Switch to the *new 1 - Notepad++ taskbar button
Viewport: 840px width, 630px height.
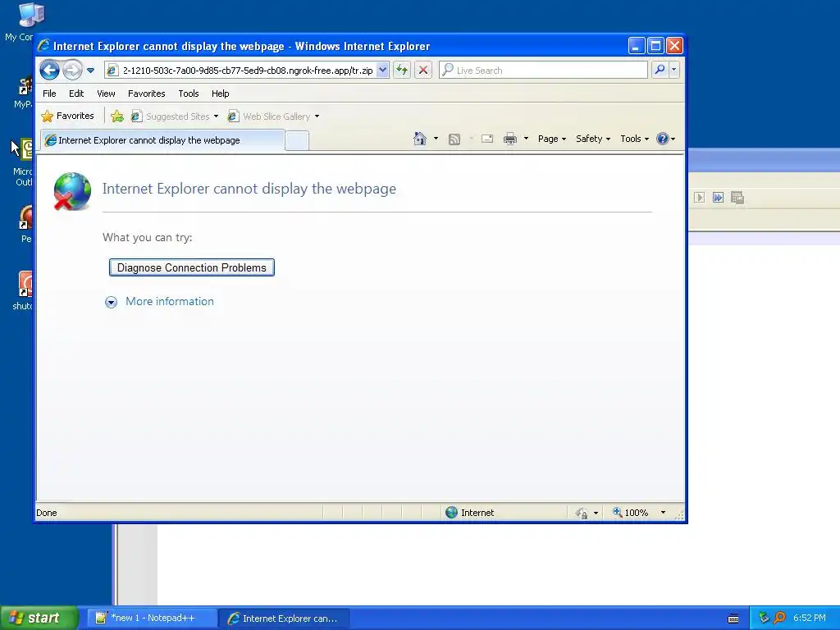tap(151, 619)
